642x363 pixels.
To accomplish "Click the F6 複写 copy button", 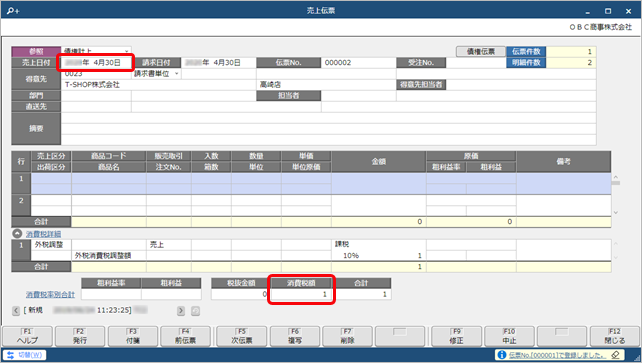I will (295, 336).
